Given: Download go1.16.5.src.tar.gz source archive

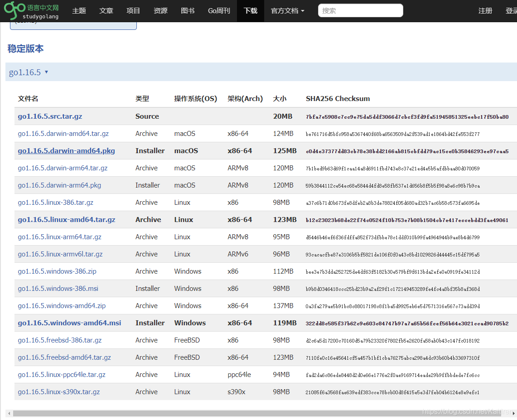Looking at the screenshot, I should [50, 116].
